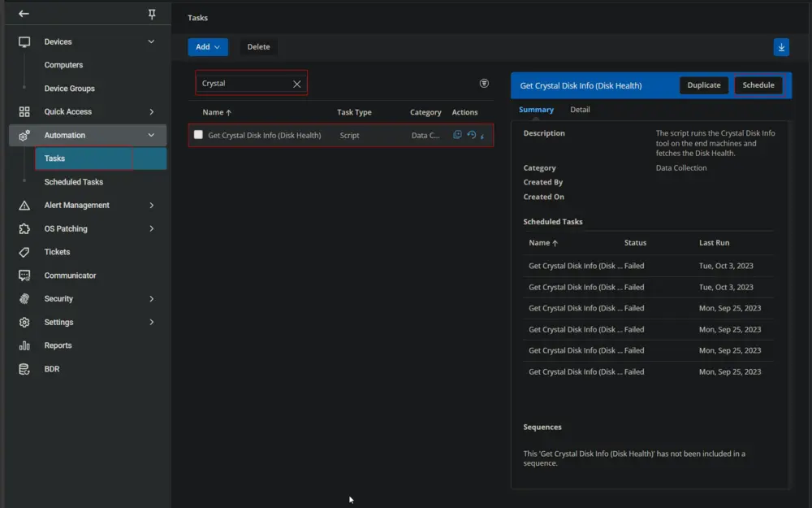812x508 pixels.
Task: Click the Automation gear icon
Action: [24, 136]
